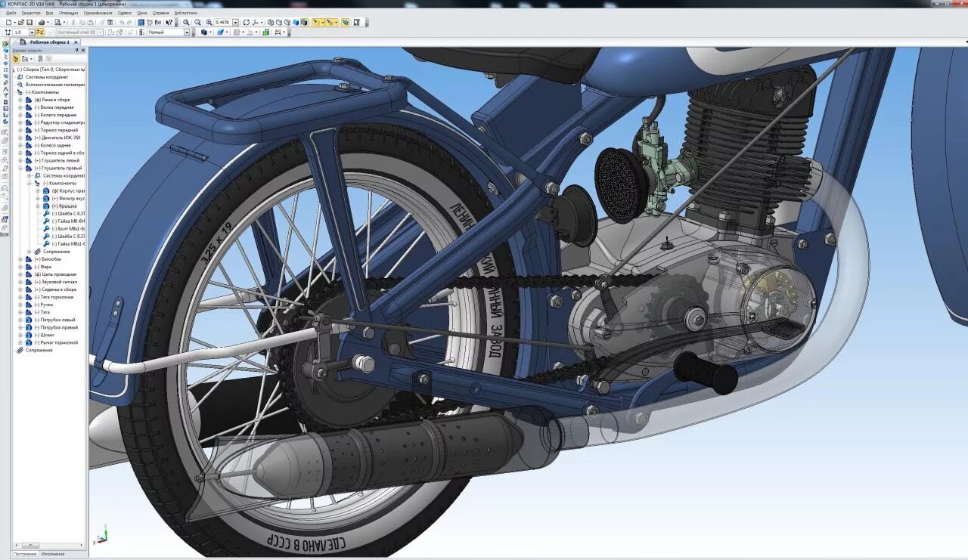The height and width of the screenshot is (560, 968).
Task: Create a new document with the New icon
Action: pyautogui.click(x=9, y=22)
